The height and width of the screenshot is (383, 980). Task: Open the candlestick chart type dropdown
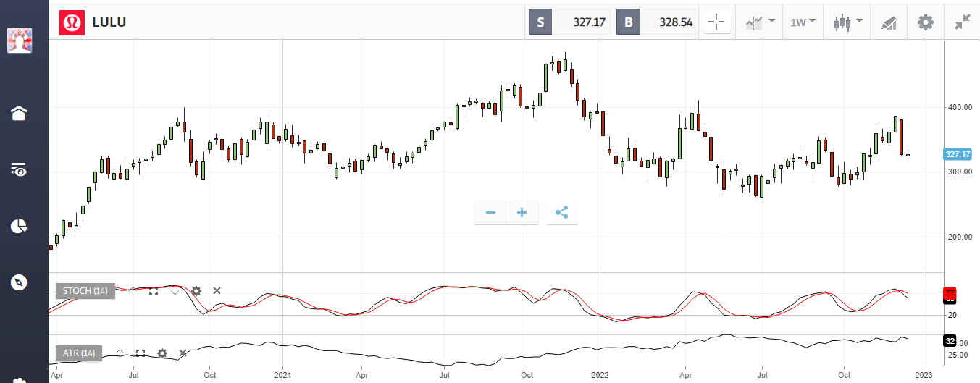click(847, 22)
